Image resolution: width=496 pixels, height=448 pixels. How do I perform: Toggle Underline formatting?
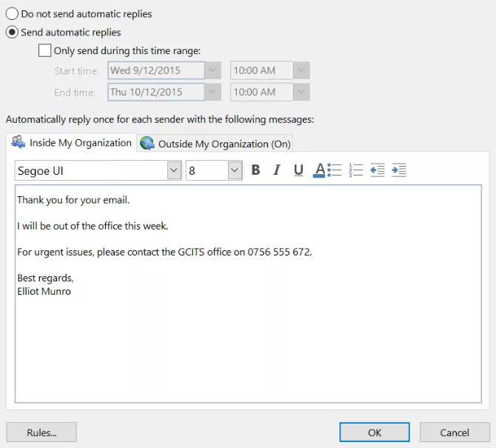coord(298,170)
